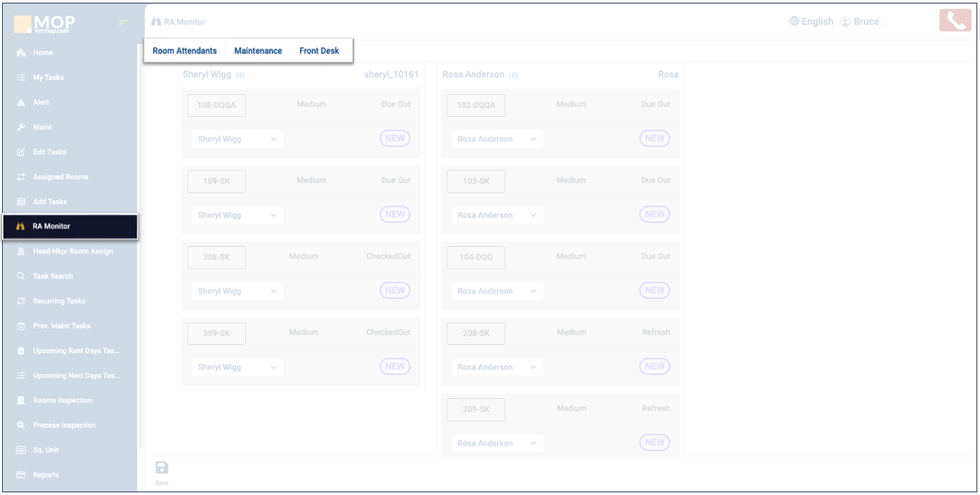Open Home from the sidebar house icon
Image resolution: width=980 pixels, height=495 pixels.
coord(21,53)
